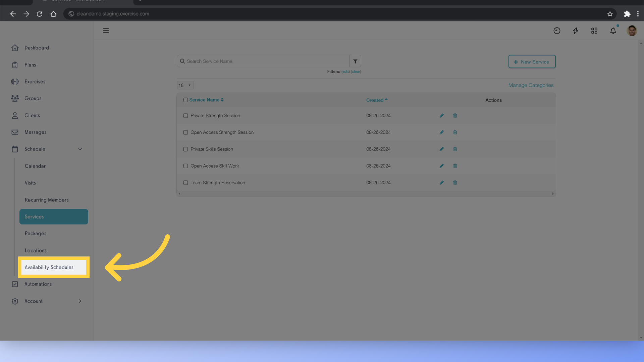Click the delete icon for Open Access Skill Work
Viewport: 644px width, 362px height.
455,165
